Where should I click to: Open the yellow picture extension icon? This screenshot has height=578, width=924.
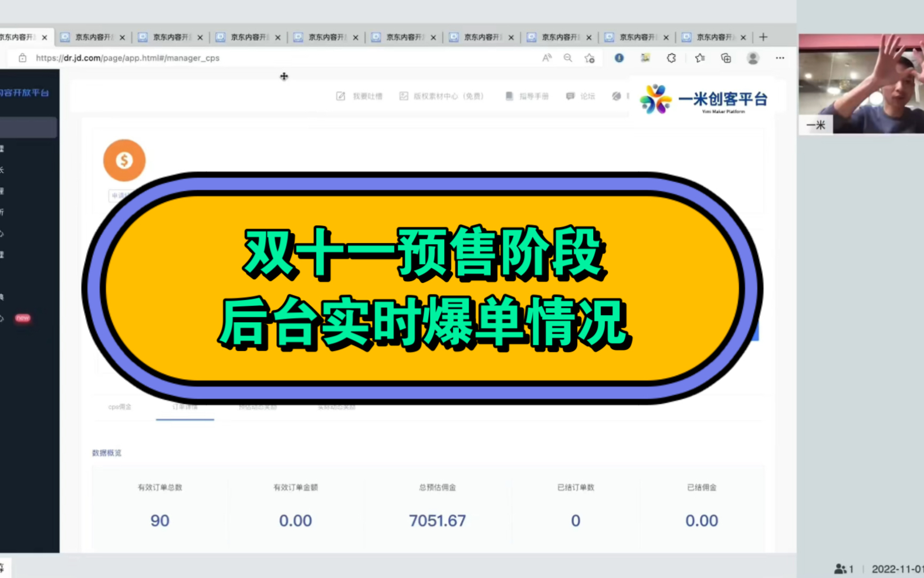coord(645,58)
